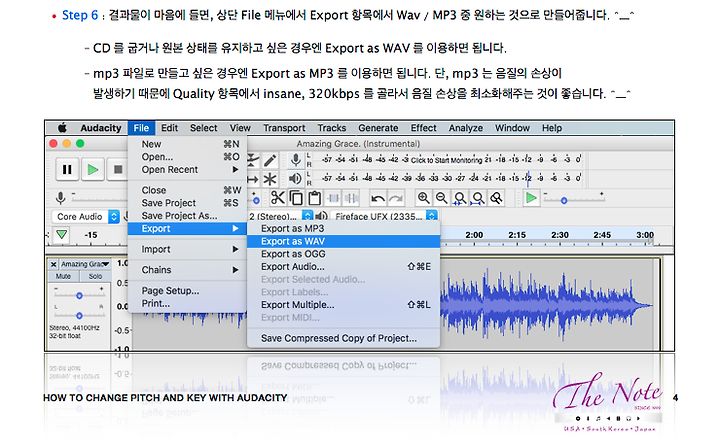Image resolution: width=720 pixels, height=444 pixels.
Task: Open the Effect menu
Action: tap(423, 128)
